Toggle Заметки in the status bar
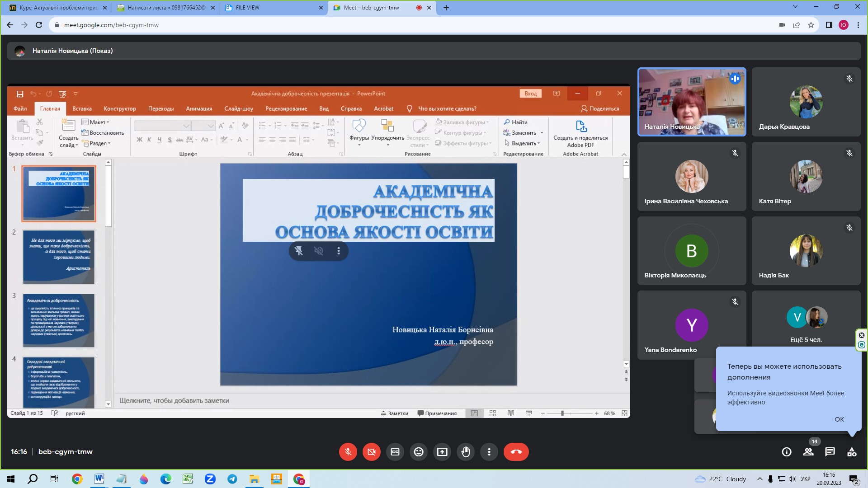Image resolution: width=868 pixels, height=488 pixels. pyautogui.click(x=394, y=413)
